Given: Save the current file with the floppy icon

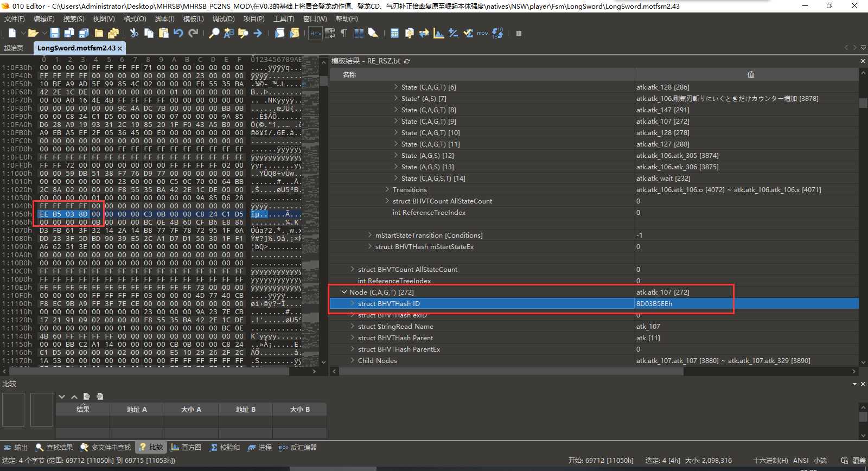Looking at the screenshot, I should point(54,33).
